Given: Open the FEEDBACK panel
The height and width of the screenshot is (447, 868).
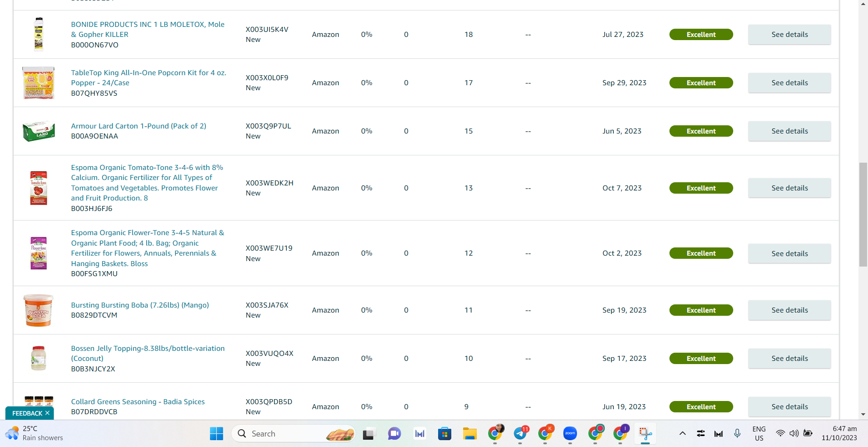Looking at the screenshot, I should point(27,413).
